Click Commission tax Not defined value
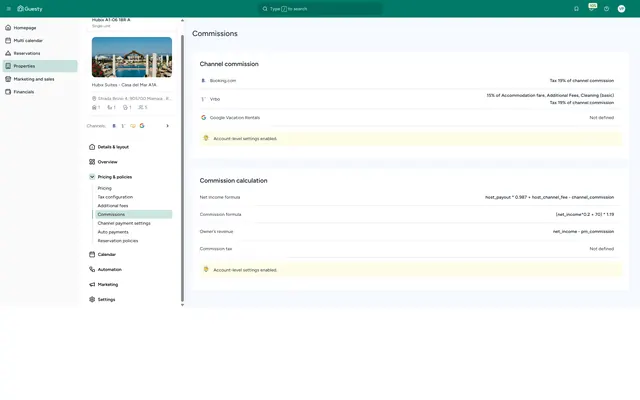Image resolution: width=640 pixels, height=400 pixels. (602, 249)
